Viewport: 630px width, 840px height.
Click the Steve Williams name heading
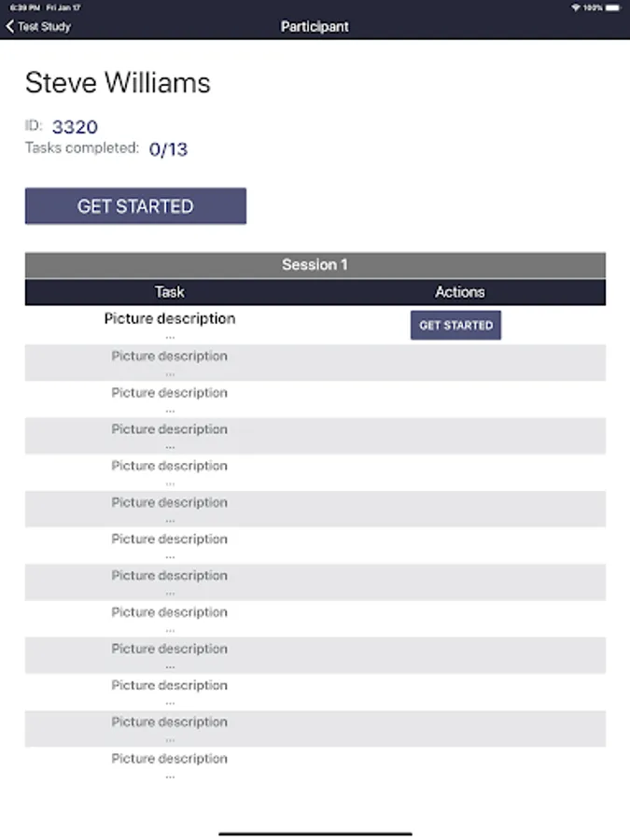tap(118, 83)
